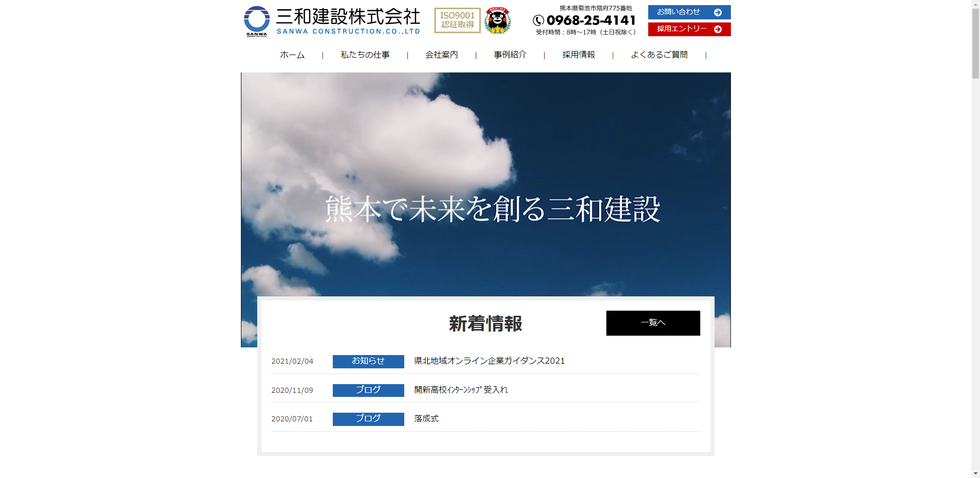Click the scrollbar down arrow

975,474
